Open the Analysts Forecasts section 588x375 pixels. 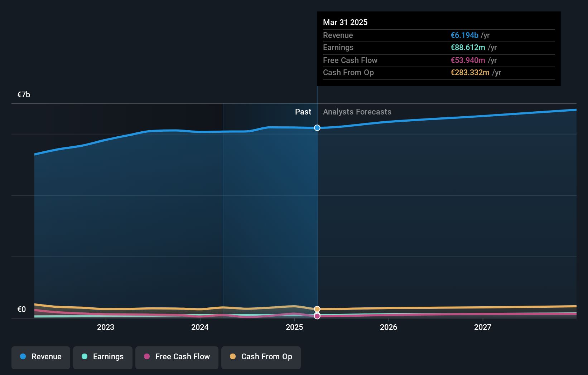[357, 112]
